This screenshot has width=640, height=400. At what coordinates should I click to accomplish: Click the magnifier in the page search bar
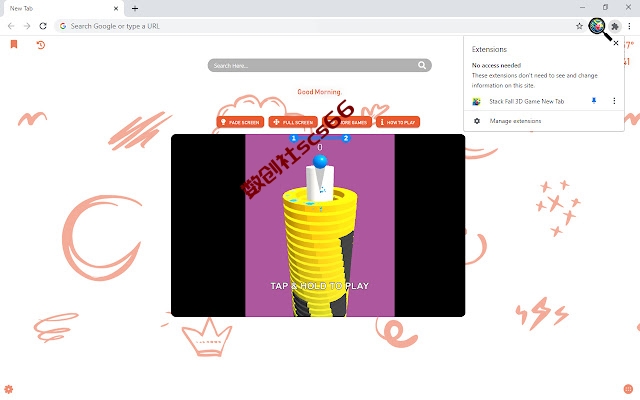[422, 65]
